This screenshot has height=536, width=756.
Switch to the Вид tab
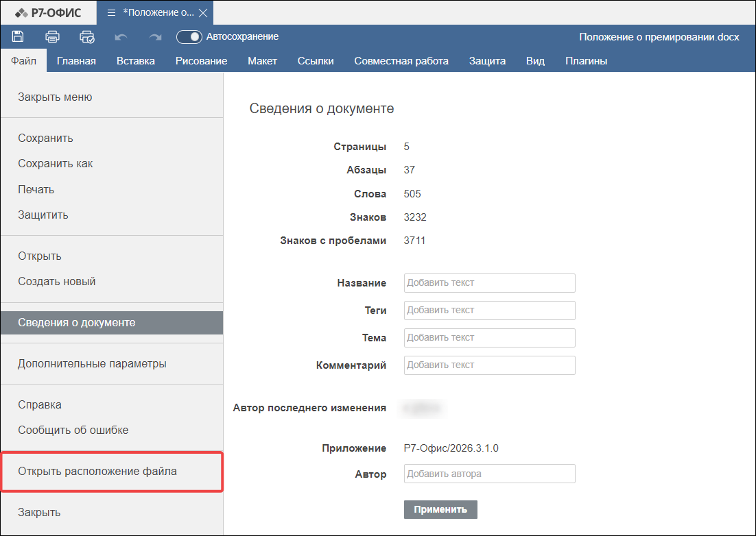click(535, 61)
